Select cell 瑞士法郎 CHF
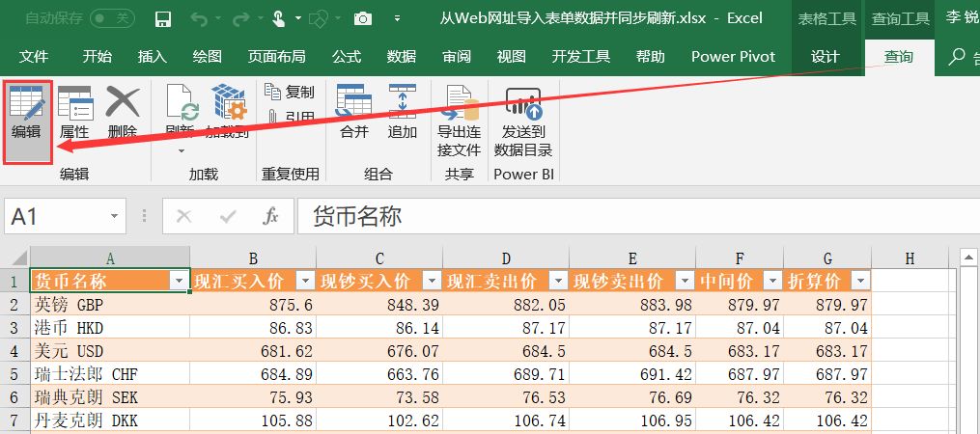The width and height of the screenshot is (980, 434). point(110,374)
